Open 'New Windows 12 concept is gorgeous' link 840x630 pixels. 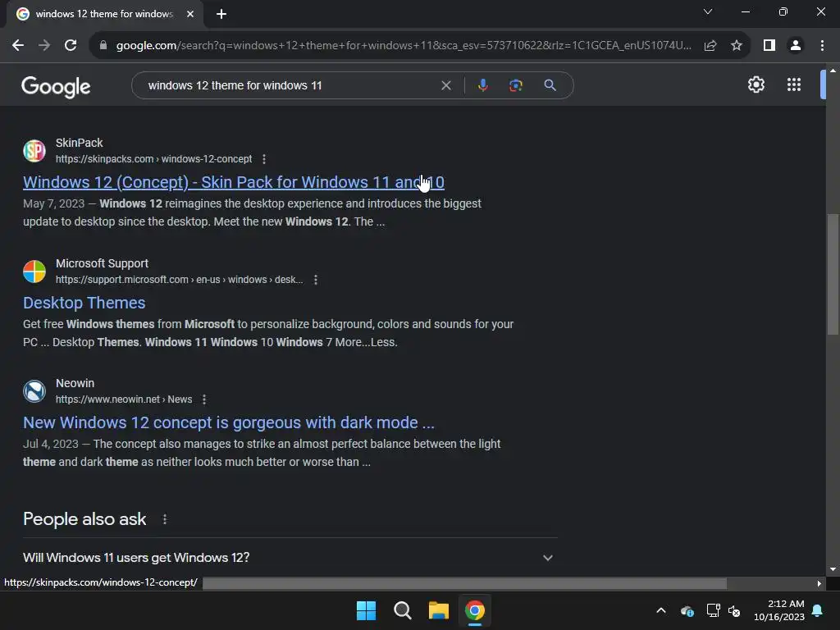click(x=229, y=422)
